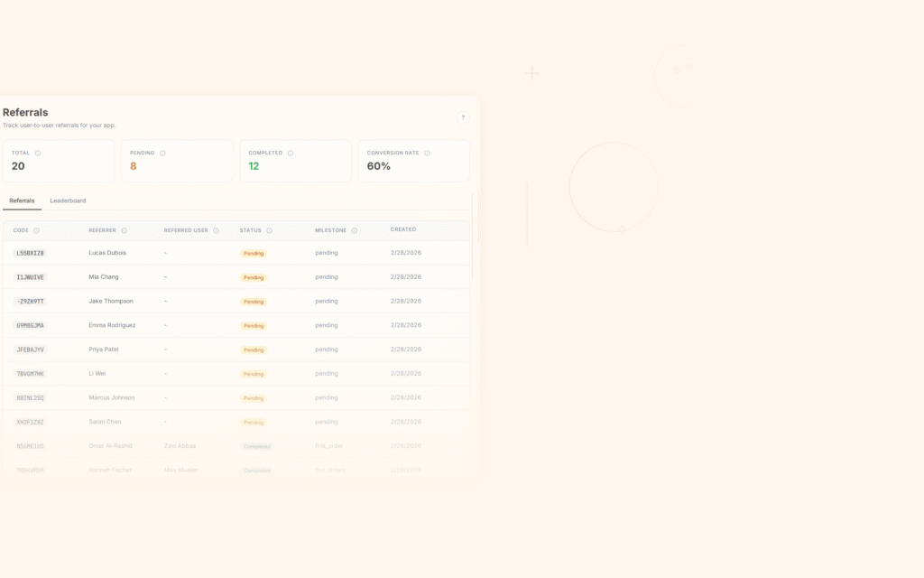Click created date in Mia Chang row
Screen dimensions: 924x578
(x=405, y=276)
